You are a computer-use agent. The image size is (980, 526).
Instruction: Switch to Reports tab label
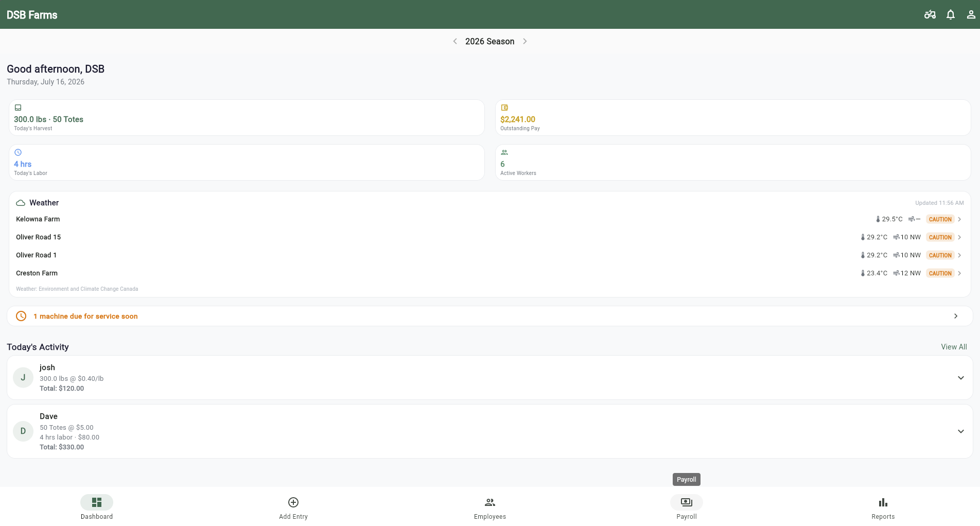tap(883, 517)
